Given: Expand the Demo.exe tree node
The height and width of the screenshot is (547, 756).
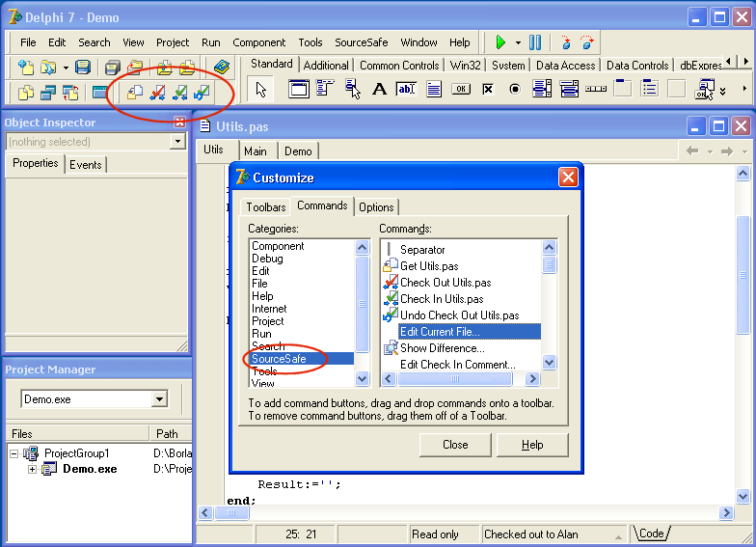Looking at the screenshot, I should coord(32,469).
